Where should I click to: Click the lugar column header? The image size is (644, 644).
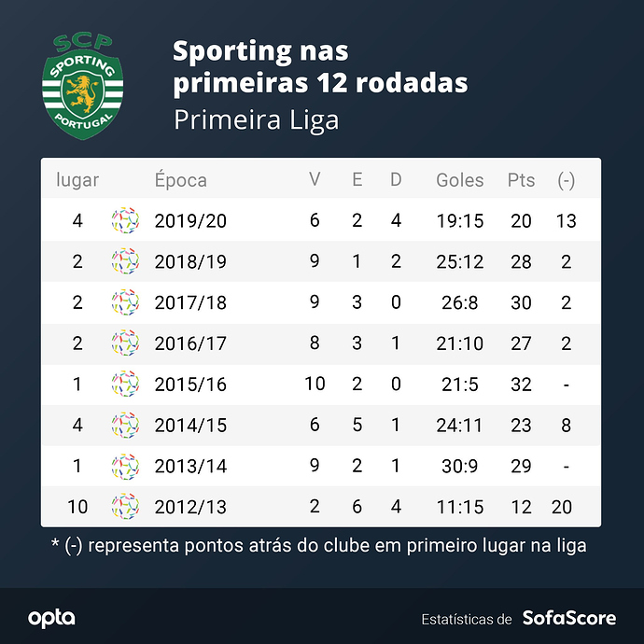click(x=77, y=181)
